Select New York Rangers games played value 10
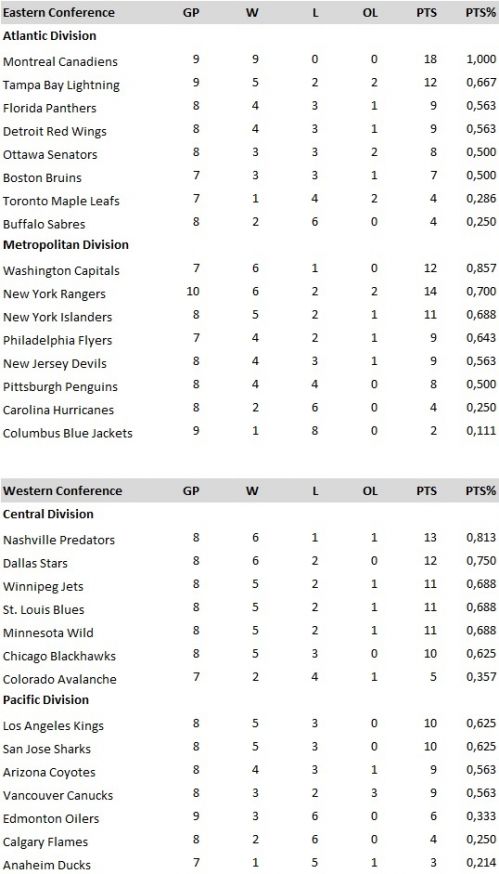Image resolution: width=499 pixels, height=874 pixels. (193, 291)
